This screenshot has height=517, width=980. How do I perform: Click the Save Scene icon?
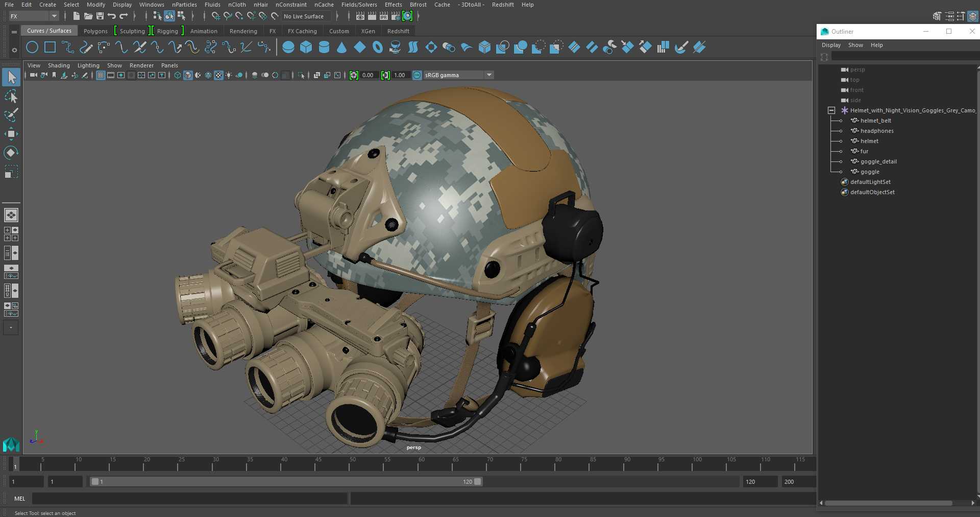click(x=100, y=16)
